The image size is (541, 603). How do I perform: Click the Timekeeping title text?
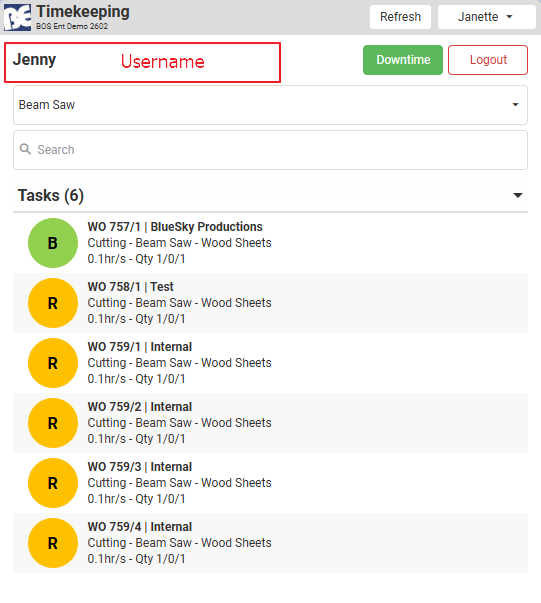pos(83,12)
